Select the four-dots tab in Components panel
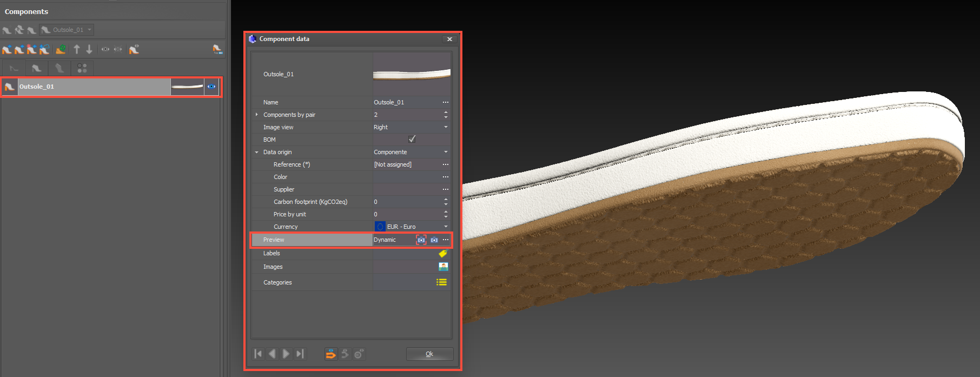980x377 pixels. 82,68
